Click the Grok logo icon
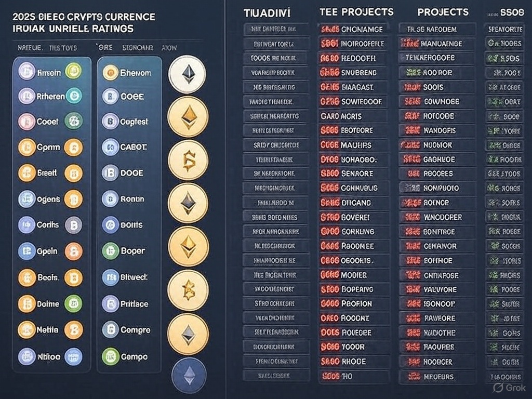 point(498,387)
